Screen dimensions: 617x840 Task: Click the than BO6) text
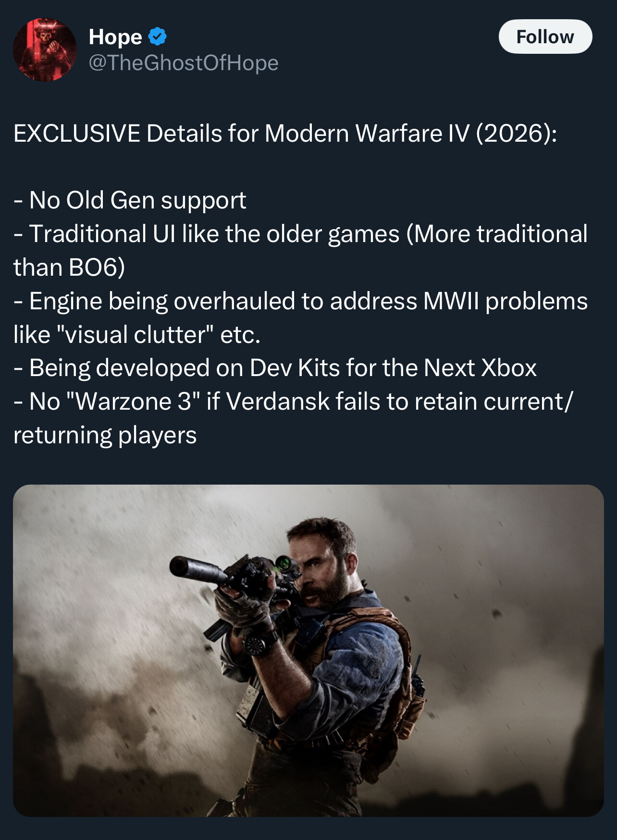point(69,268)
